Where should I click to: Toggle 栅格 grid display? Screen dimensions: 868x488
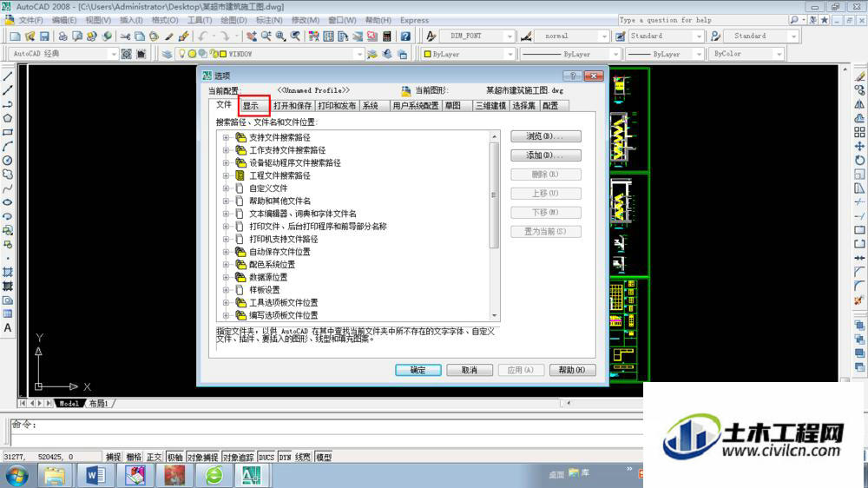click(134, 457)
